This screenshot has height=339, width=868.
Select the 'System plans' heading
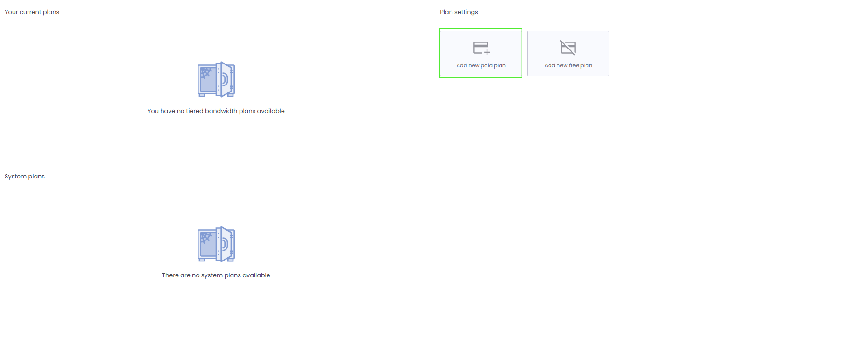pos(25,177)
